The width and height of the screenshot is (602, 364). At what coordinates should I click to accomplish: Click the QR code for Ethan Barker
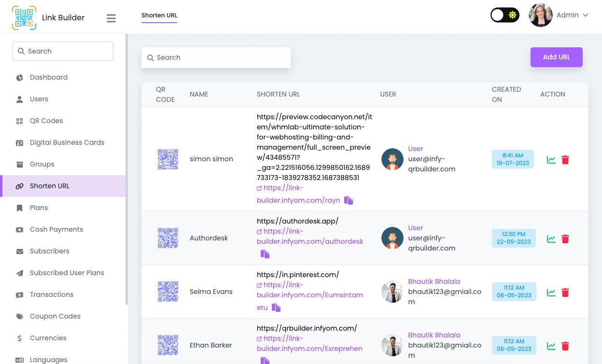[168, 345]
